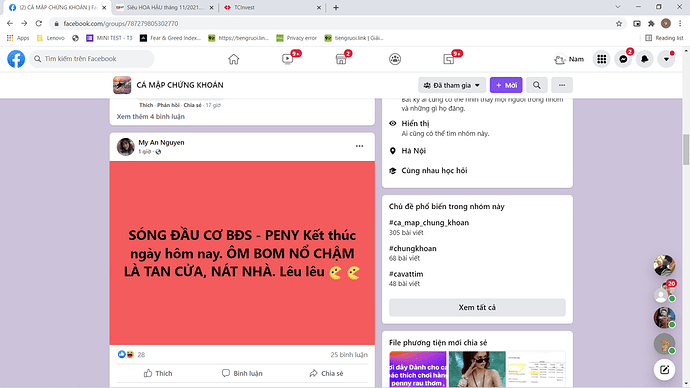The width and height of the screenshot is (690, 388).
Task: Open the Facebook apps grid menu
Action: (x=602, y=59)
